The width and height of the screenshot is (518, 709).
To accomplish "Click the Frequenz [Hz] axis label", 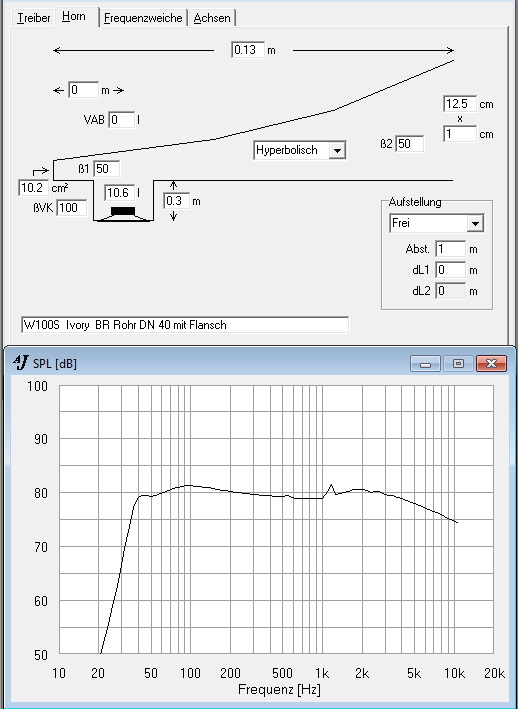I will click(x=279, y=690).
